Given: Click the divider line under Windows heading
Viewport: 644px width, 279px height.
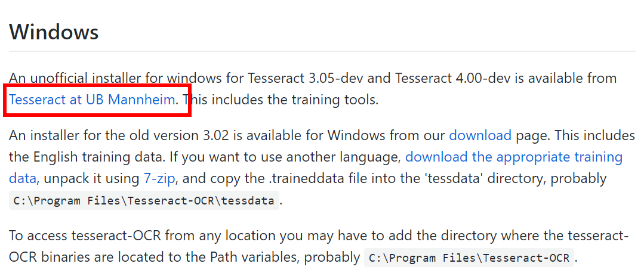Looking at the screenshot, I should (x=322, y=51).
